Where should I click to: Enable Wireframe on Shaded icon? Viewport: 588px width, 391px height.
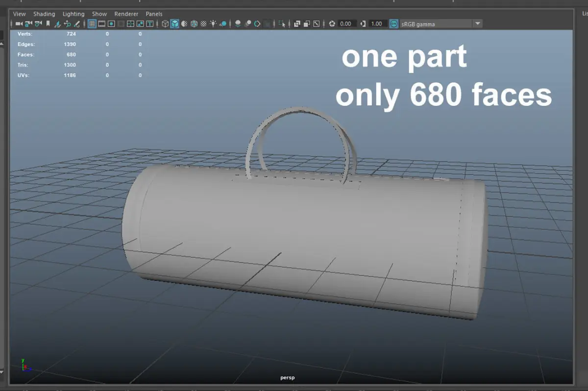coord(194,24)
